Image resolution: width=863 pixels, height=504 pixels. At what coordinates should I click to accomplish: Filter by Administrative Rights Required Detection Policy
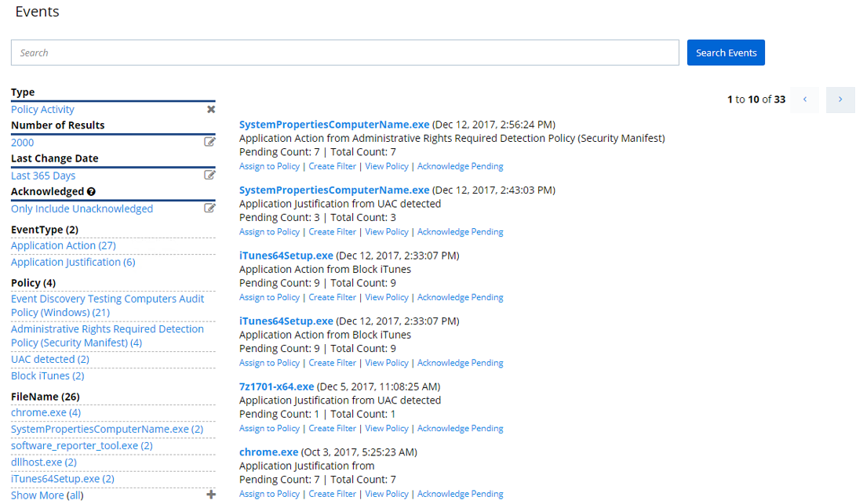107,335
